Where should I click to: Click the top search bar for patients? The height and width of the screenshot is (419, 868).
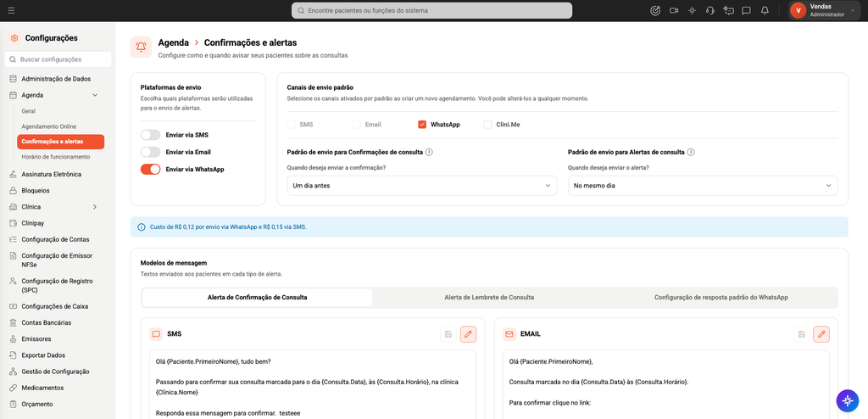tap(431, 10)
